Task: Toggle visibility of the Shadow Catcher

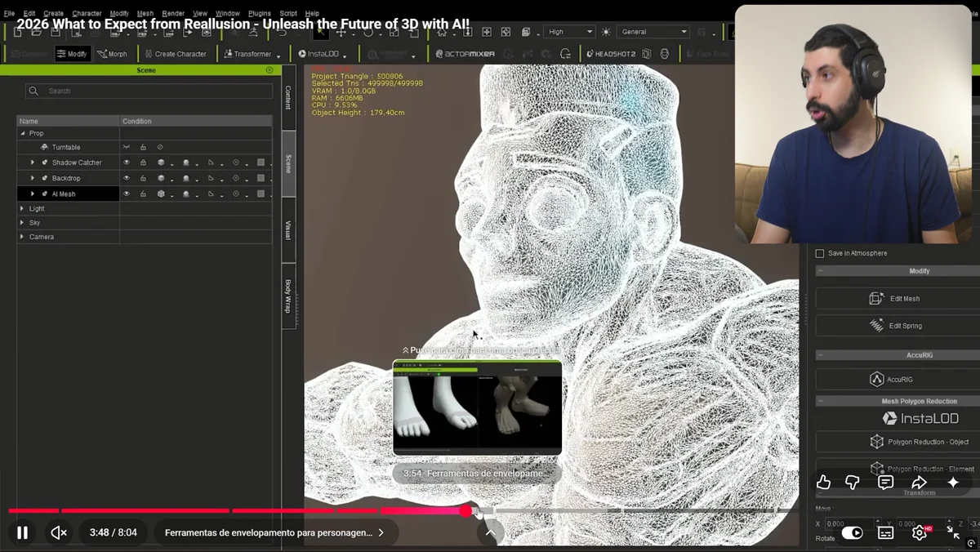Action: 127,162
